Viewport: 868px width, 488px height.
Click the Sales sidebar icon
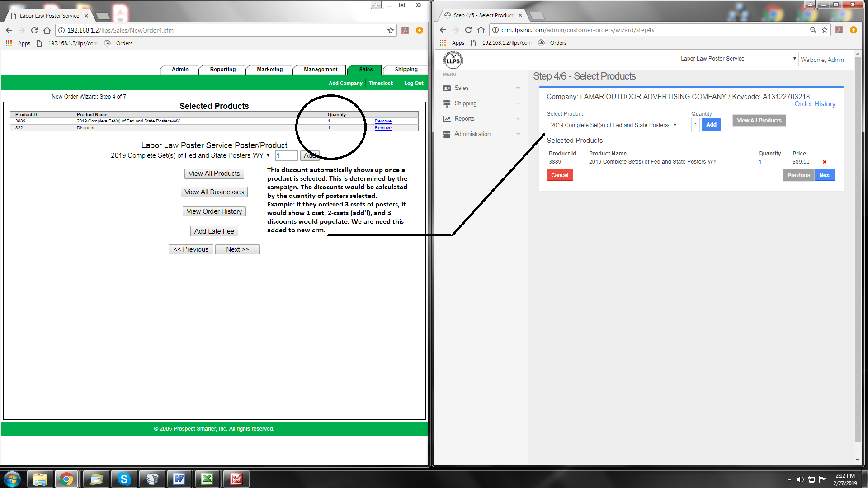pyautogui.click(x=447, y=88)
